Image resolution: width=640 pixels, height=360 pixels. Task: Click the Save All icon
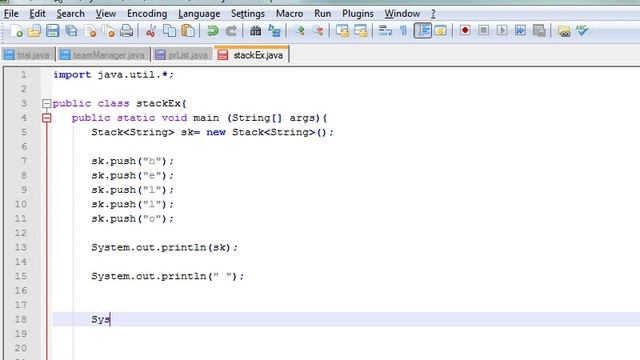pyautogui.click(x=71, y=31)
